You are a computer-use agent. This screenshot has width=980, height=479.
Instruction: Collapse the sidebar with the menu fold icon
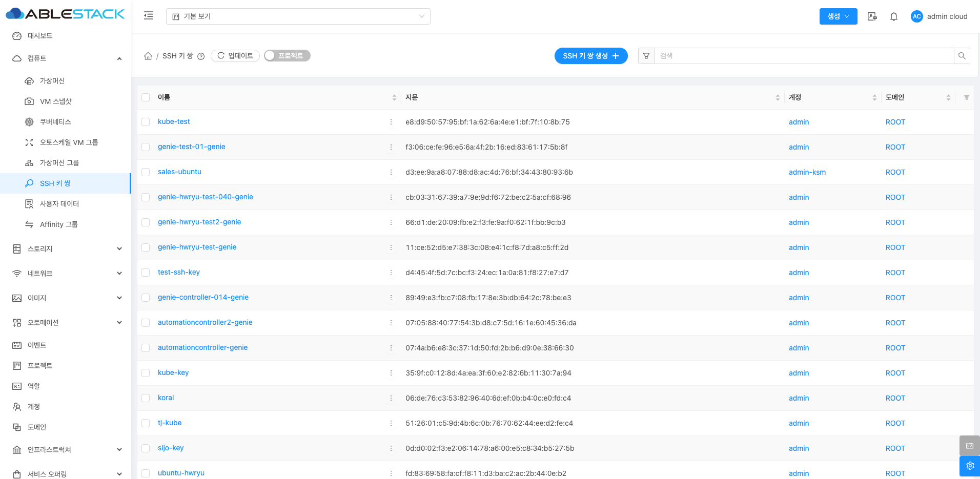[149, 16]
